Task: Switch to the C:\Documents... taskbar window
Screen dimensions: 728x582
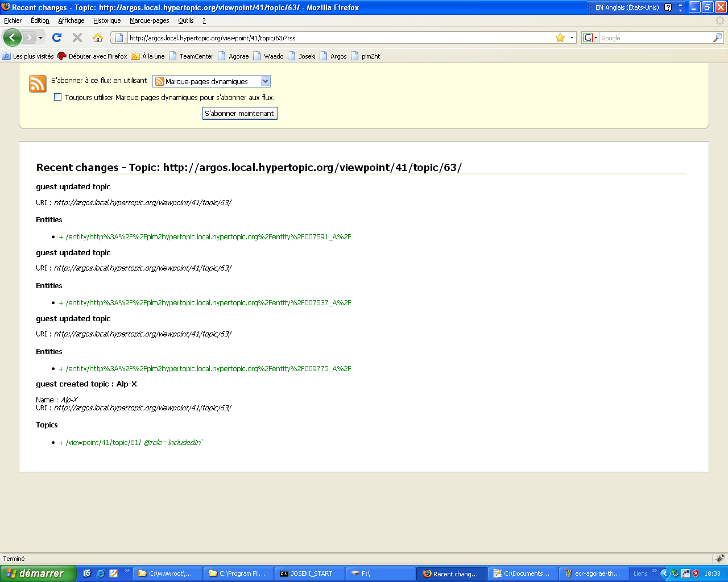Action: tap(522, 573)
